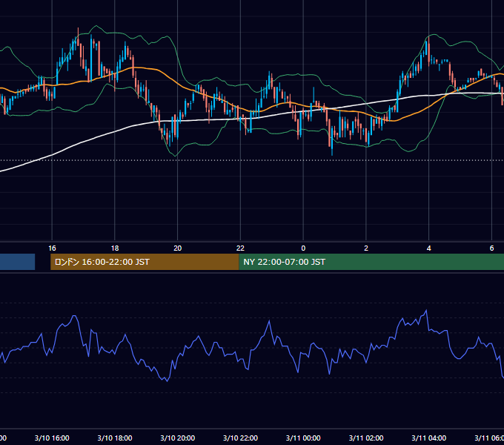The width and height of the screenshot is (504, 445).
Task: Click the 3/10 18:00 date label
Action: 115,438
